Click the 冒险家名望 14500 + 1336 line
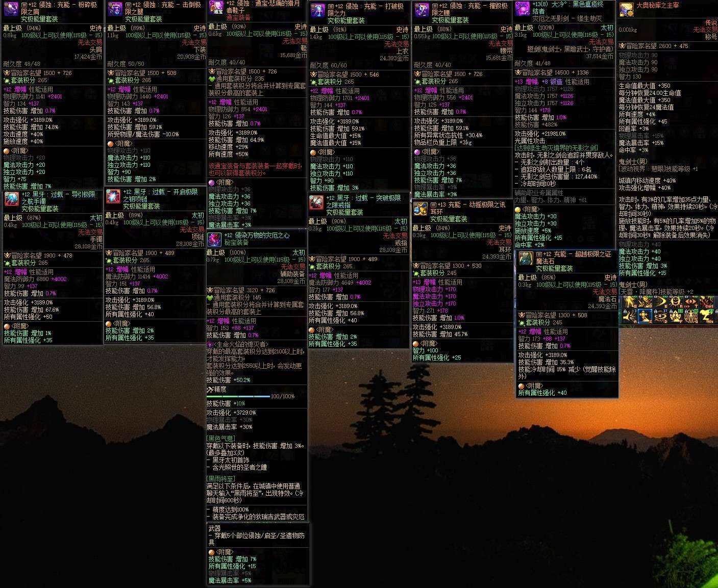 click(x=552, y=72)
